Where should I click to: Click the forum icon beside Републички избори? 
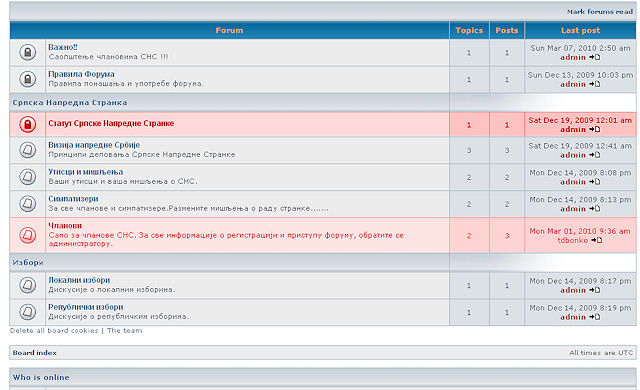coord(27,312)
